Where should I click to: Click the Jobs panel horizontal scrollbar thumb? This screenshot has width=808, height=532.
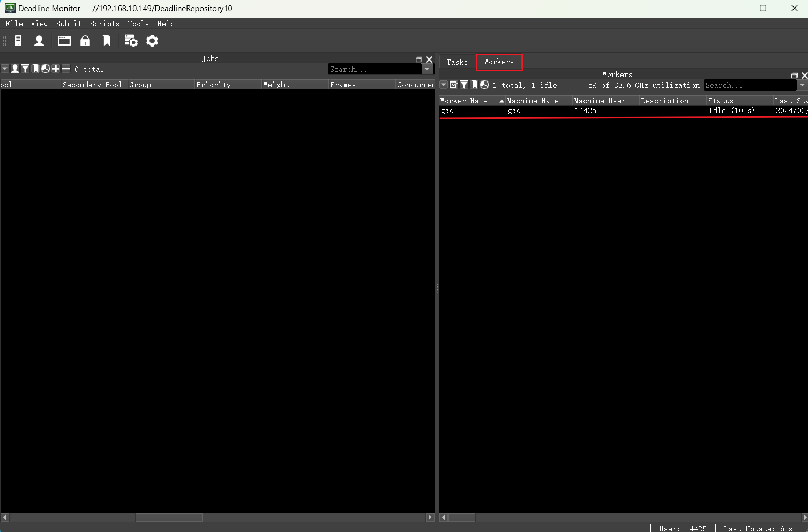[x=169, y=518]
